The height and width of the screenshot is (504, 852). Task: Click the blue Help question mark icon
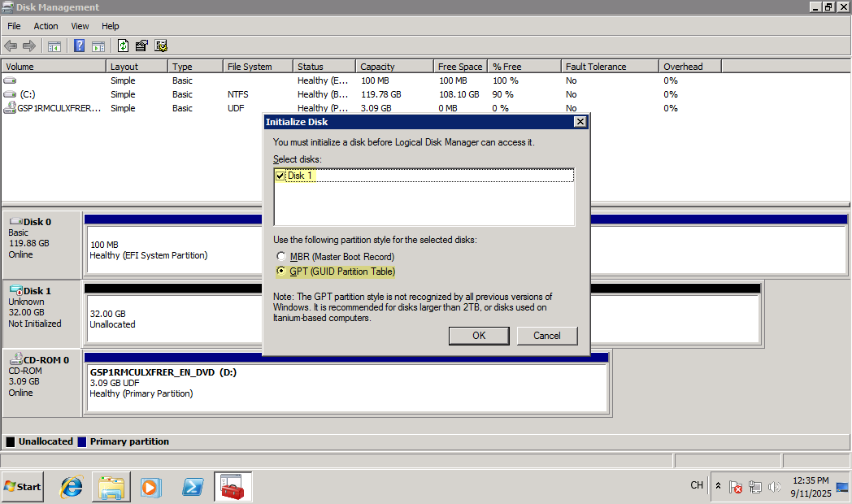[x=80, y=46]
